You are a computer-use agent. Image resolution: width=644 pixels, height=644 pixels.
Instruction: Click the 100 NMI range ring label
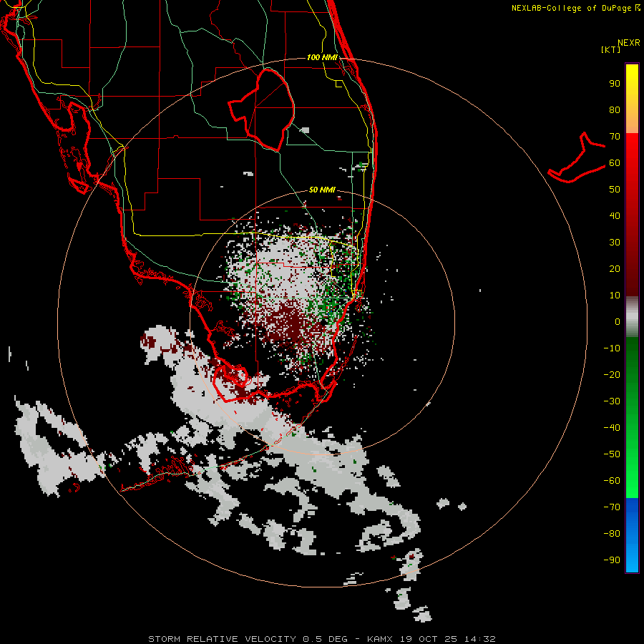[x=322, y=57]
